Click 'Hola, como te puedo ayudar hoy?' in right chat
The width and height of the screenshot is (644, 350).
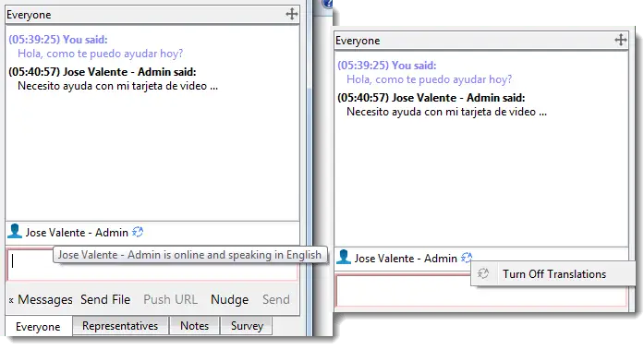click(x=430, y=79)
